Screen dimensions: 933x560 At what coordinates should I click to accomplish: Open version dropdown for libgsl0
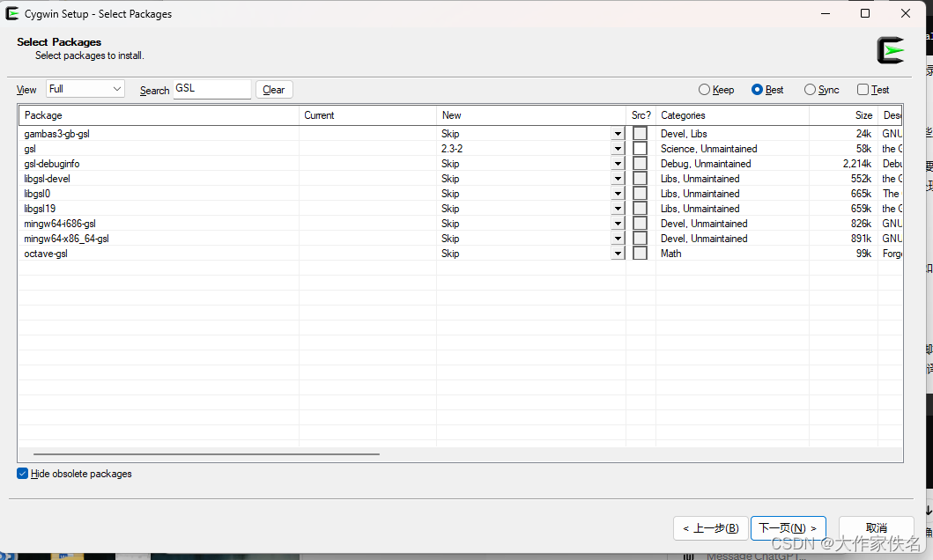coord(618,193)
